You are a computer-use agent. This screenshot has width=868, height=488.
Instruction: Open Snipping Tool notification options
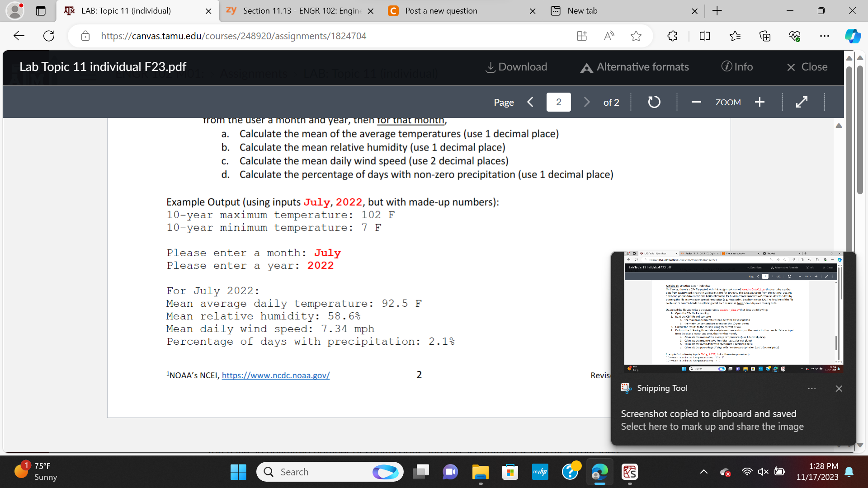point(812,389)
